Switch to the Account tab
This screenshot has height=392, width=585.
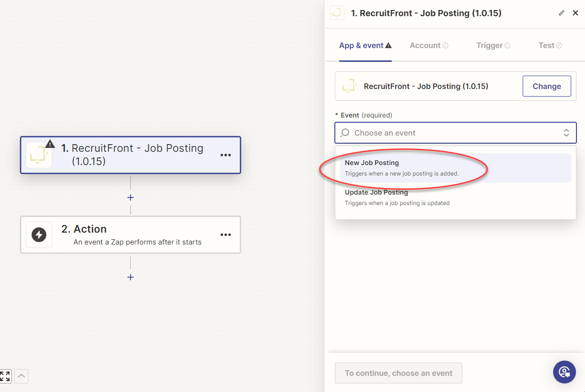coord(429,46)
